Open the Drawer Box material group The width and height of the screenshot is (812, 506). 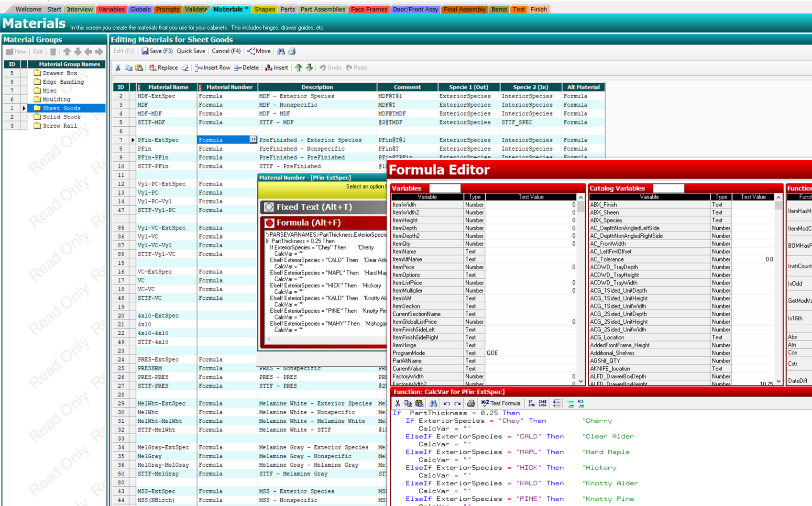(59, 73)
